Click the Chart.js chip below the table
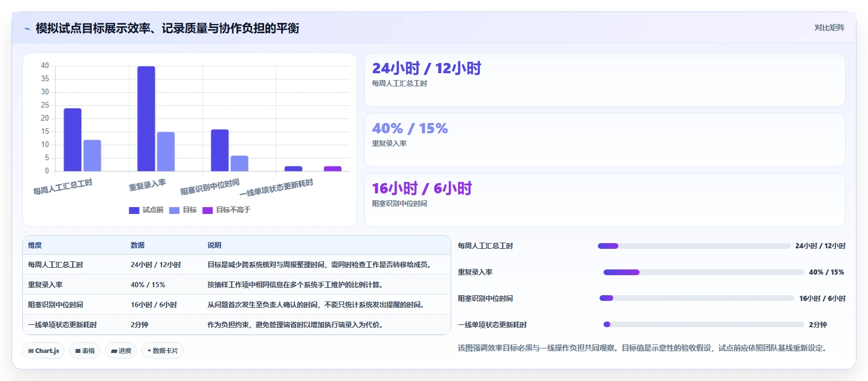The image size is (868, 381). click(44, 351)
